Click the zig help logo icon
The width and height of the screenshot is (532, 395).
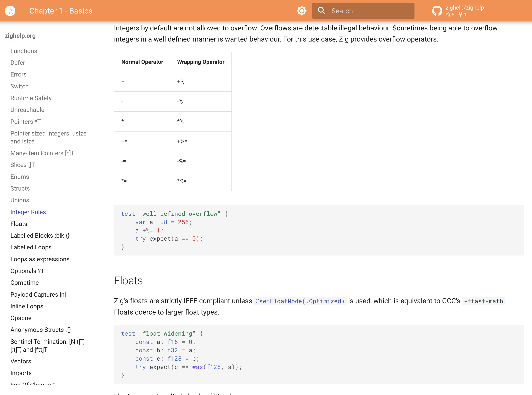tap(10, 11)
